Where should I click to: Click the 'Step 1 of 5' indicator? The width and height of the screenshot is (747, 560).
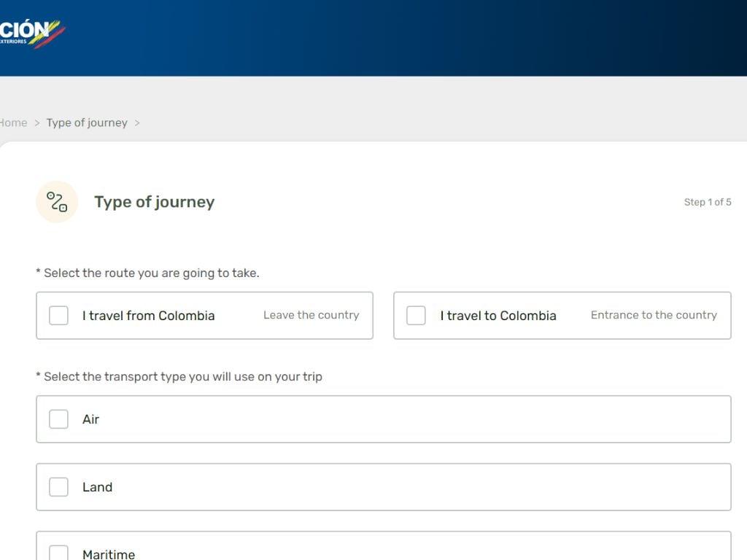tap(707, 202)
